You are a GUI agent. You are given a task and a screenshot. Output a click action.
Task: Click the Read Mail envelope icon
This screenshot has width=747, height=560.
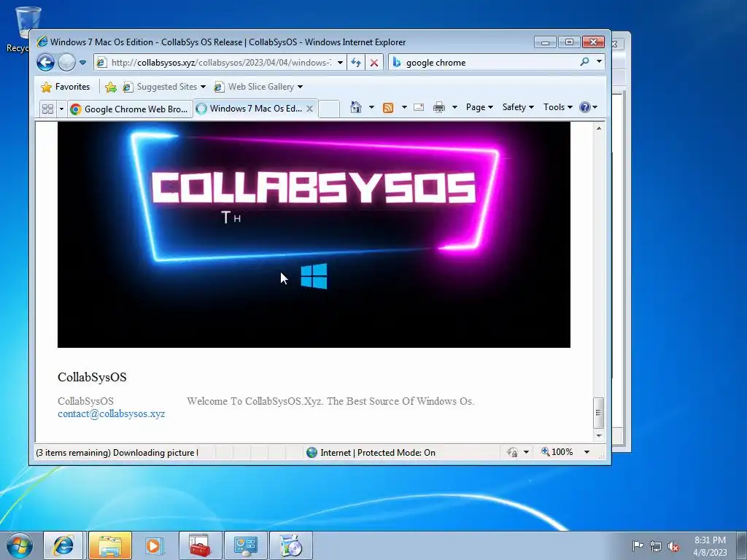[x=419, y=107]
